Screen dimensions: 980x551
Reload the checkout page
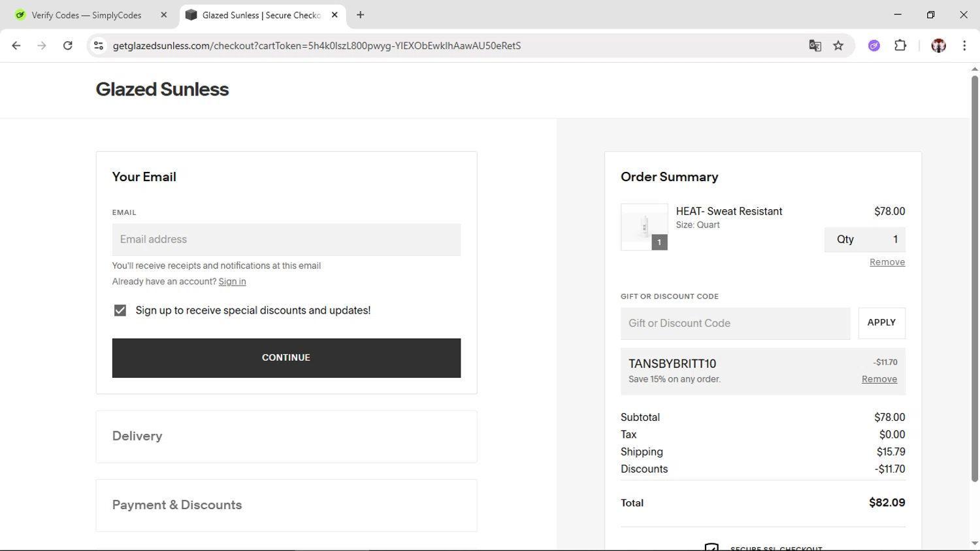[68, 46]
